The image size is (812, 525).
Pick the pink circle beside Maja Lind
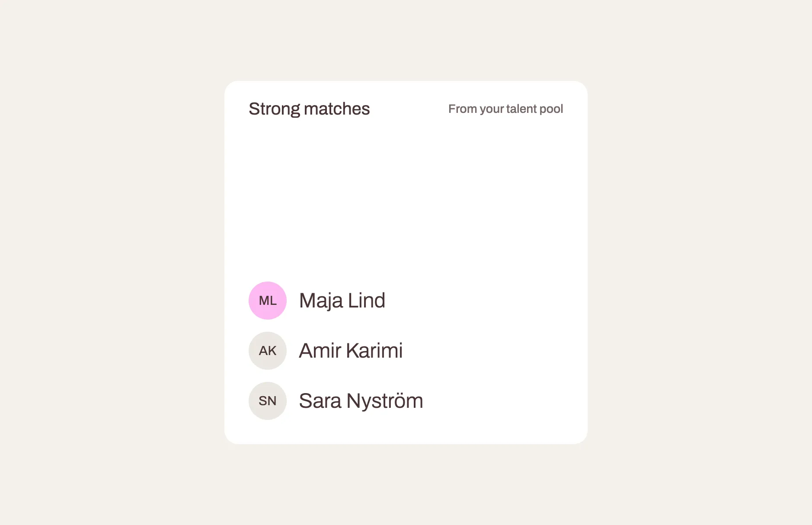click(268, 301)
